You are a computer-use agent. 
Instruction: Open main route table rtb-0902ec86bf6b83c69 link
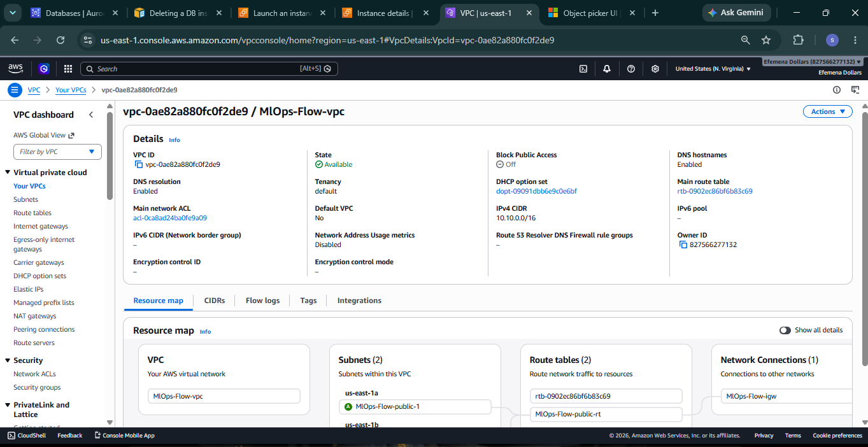tap(715, 191)
